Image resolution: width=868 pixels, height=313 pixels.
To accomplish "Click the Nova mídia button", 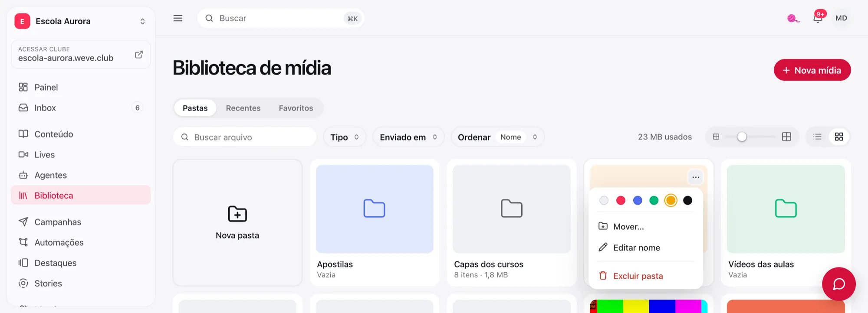I will pyautogui.click(x=812, y=70).
